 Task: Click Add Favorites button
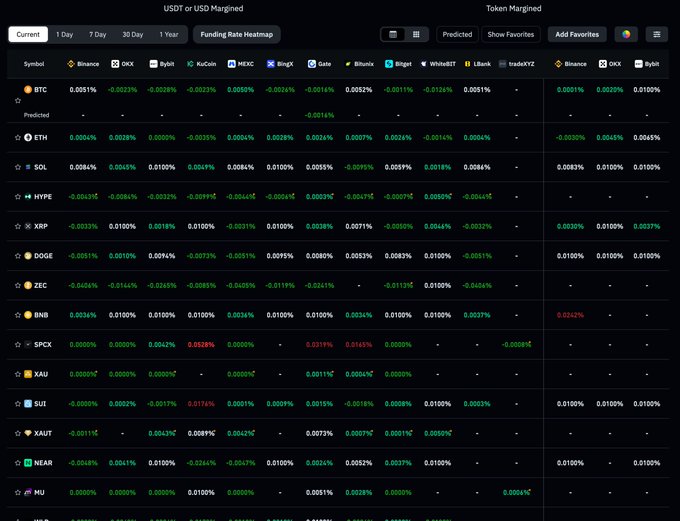pos(577,34)
